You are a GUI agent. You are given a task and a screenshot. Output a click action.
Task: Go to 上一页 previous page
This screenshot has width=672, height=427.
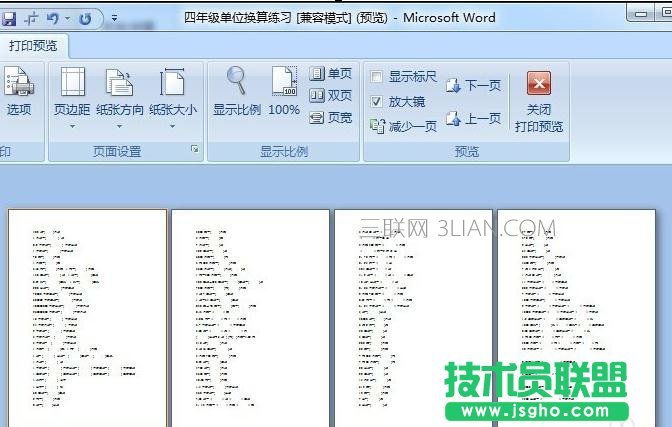point(473,118)
